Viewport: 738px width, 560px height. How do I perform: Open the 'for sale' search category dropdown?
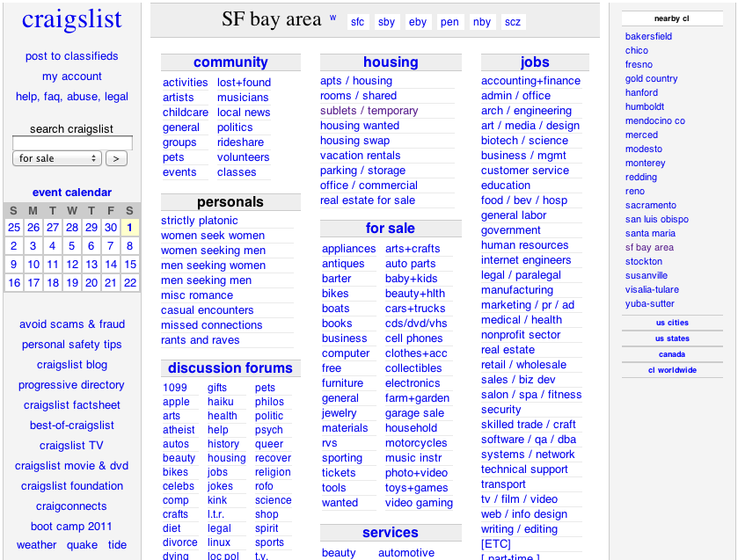[x=57, y=158]
